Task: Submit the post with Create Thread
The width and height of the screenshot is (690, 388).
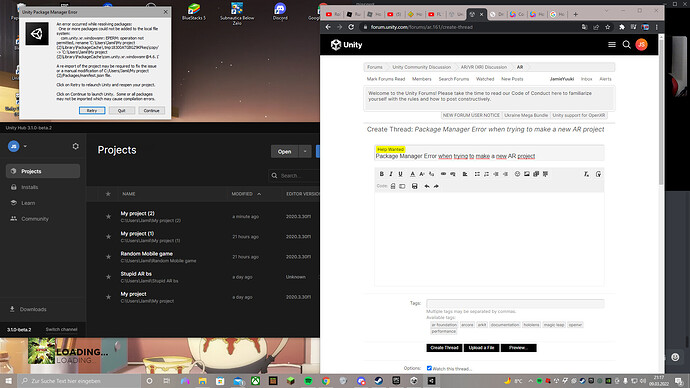Action: click(444, 348)
